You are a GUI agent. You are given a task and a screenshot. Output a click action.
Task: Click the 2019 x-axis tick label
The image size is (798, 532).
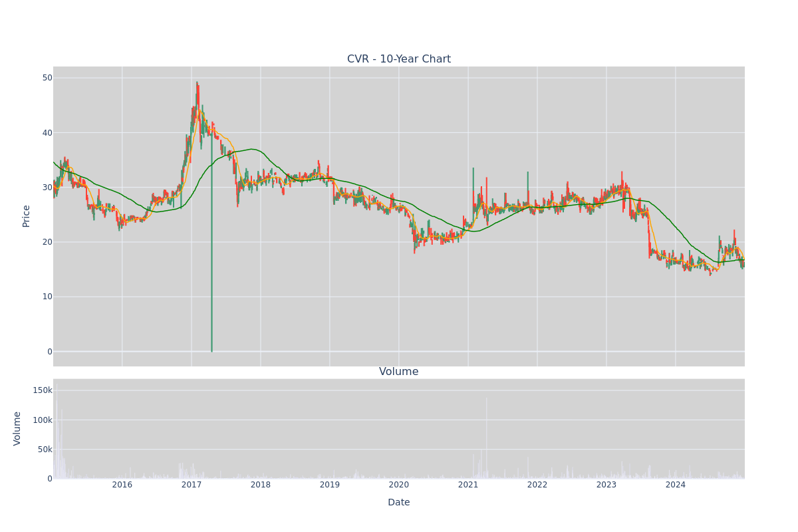(x=330, y=485)
